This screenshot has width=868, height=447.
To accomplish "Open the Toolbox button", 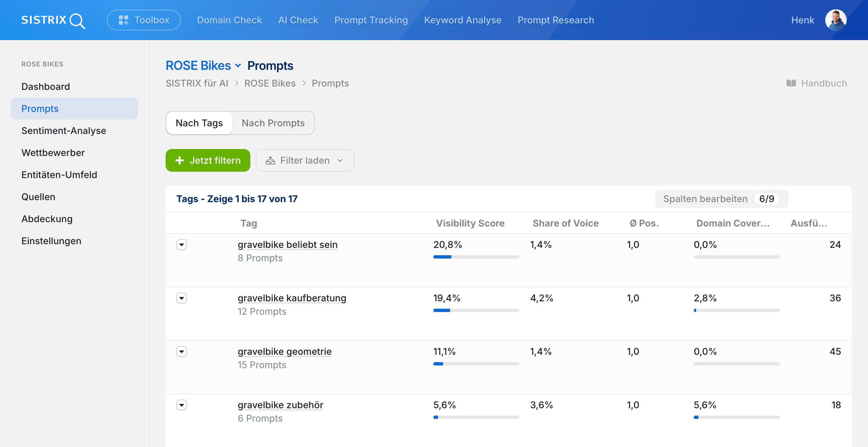I will click(144, 20).
